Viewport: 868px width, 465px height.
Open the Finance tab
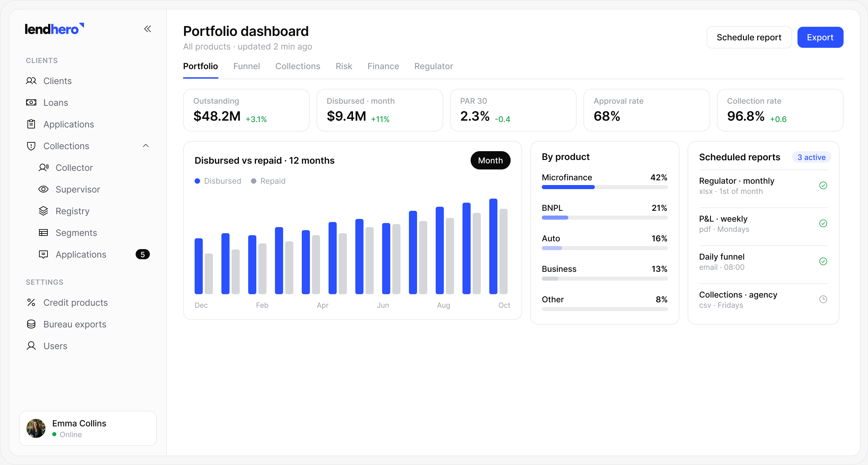(x=383, y=66)
